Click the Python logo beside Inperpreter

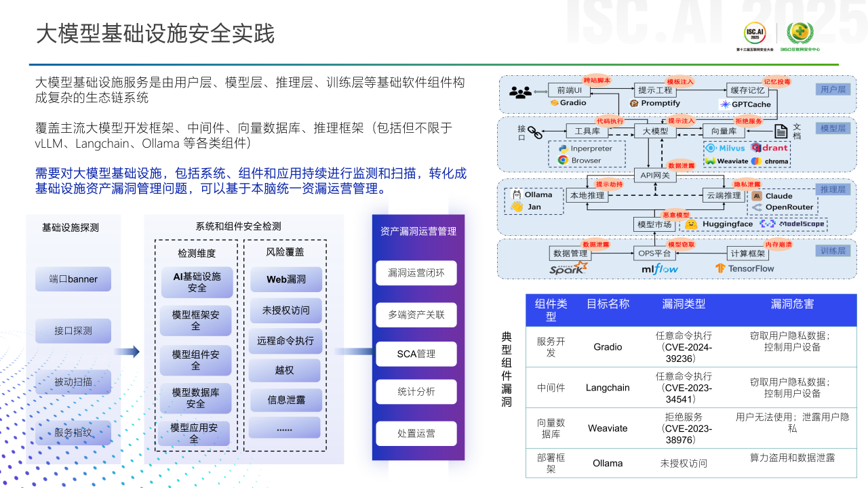pos(563,148)
